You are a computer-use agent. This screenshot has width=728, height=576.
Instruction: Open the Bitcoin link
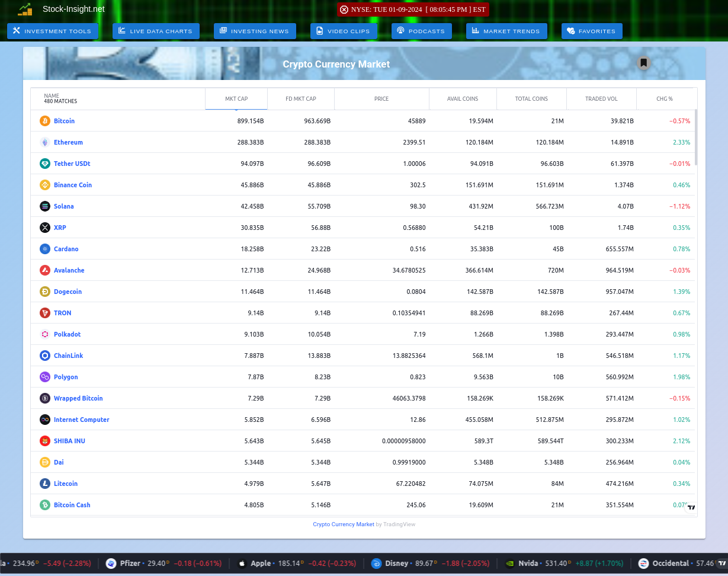point(64,121)
